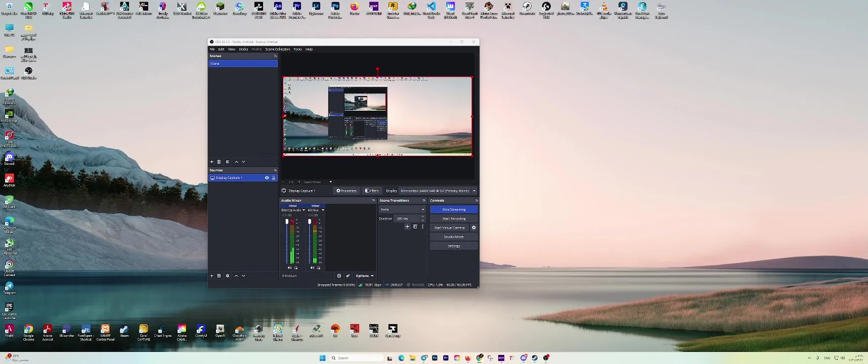Screen dimensions: 868x364
Task: Open transition properties three-dot menu
Action: 422,226
